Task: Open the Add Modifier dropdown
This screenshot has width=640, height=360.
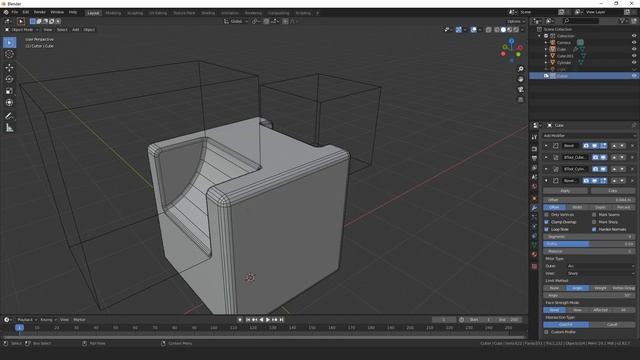Action: click(589, 136)
